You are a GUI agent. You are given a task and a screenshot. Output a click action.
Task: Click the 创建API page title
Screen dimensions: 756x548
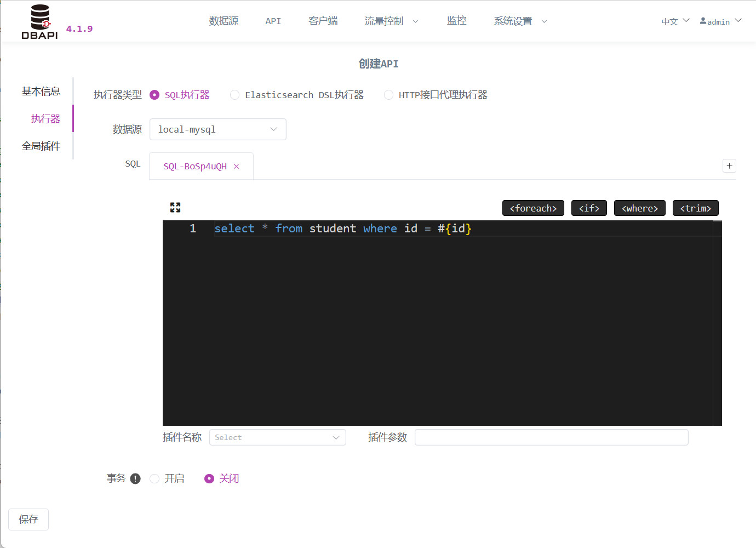point(379,64)
